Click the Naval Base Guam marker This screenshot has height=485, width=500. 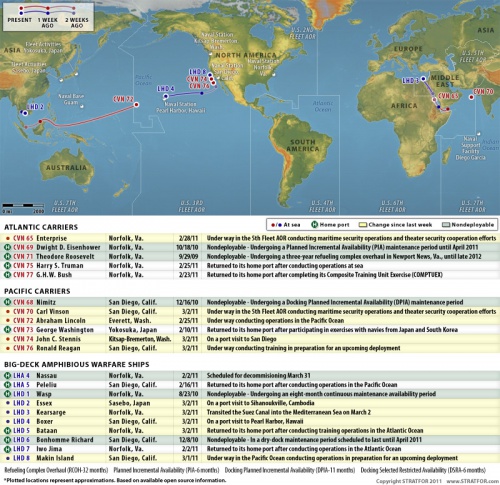tap(82, 106)
